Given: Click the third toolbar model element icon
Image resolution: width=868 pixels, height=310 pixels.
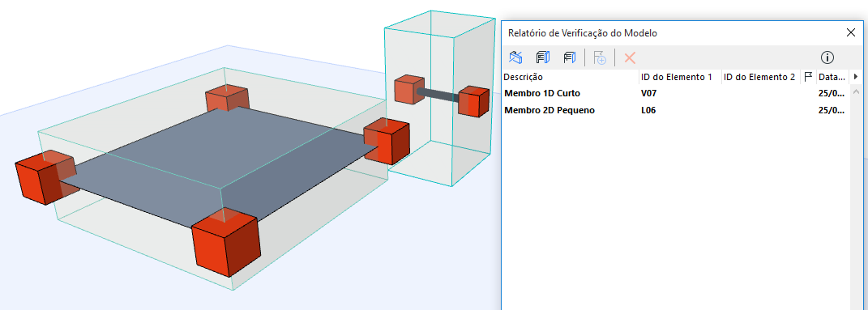Looking at the screenshot, I should (570, 57).
